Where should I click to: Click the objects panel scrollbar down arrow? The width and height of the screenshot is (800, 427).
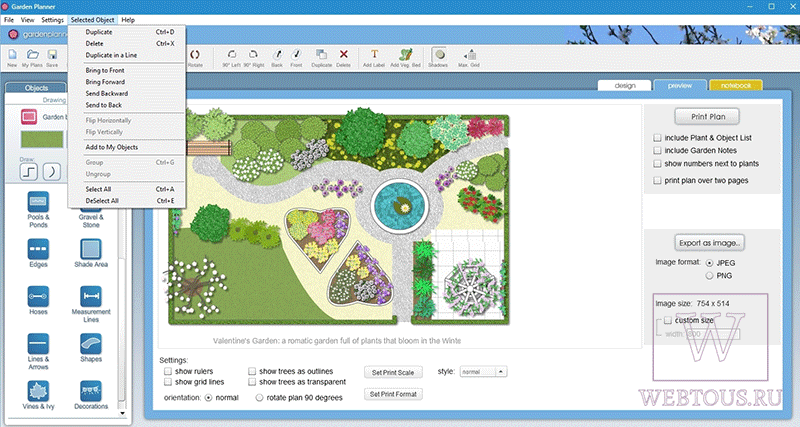[122, 413]
